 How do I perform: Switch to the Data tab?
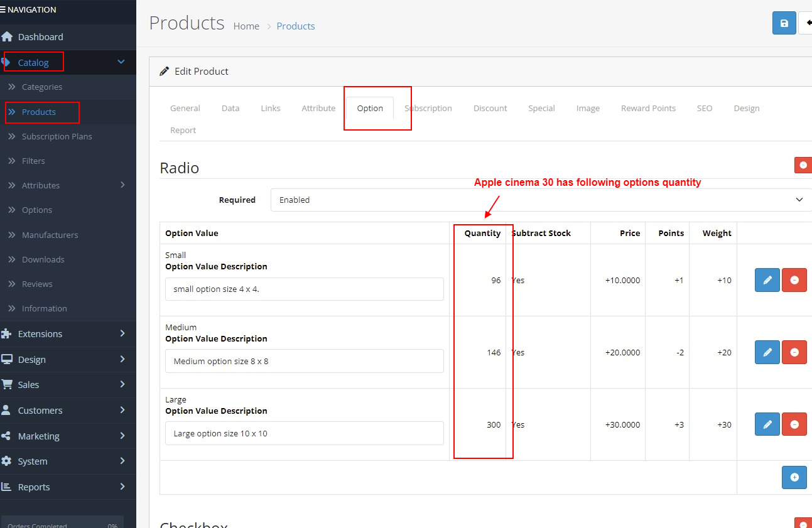pos(230,108)
